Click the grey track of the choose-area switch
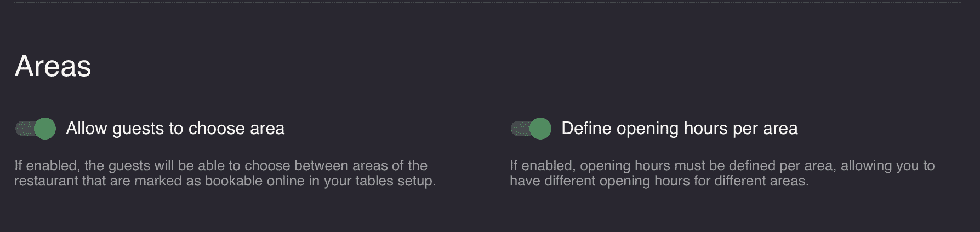The width and height of the screenshot is (980, 232). (x=24, y=129)
